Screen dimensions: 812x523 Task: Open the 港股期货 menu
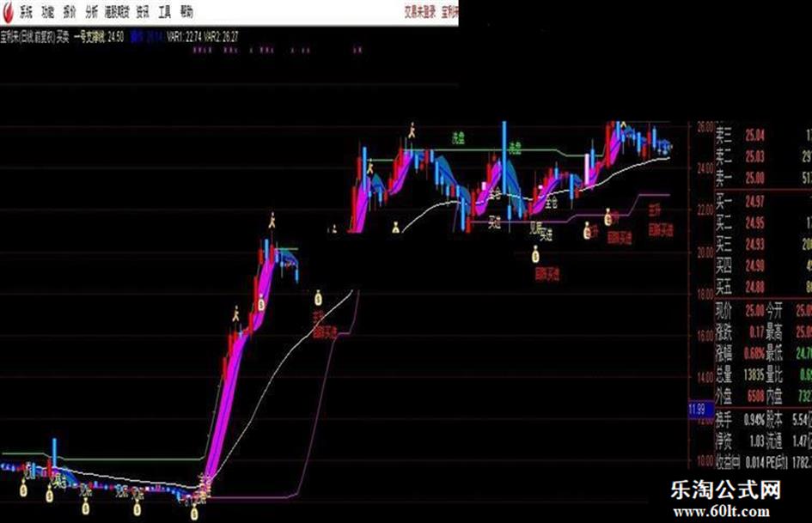point(117,12)
